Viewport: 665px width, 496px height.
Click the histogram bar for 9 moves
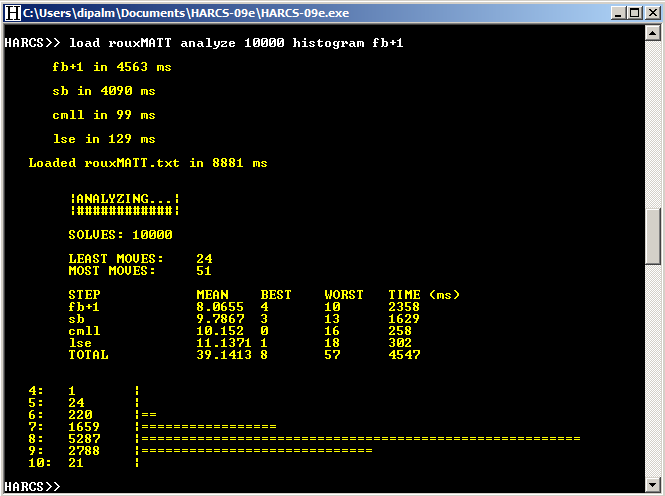coord(257,451)
